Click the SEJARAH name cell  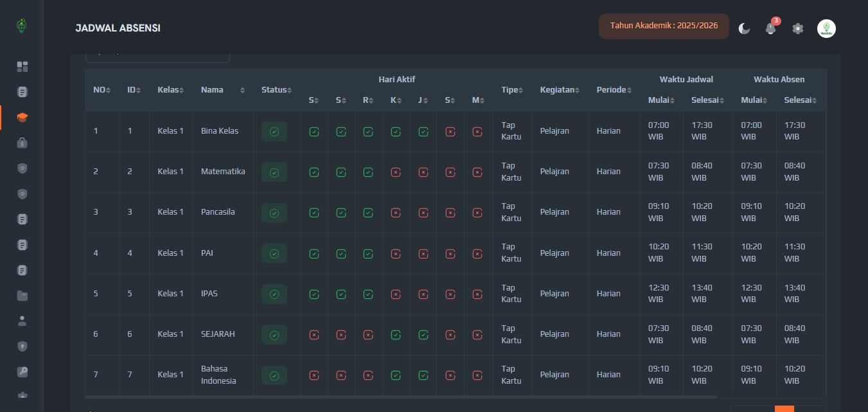(x=223, y=334)
